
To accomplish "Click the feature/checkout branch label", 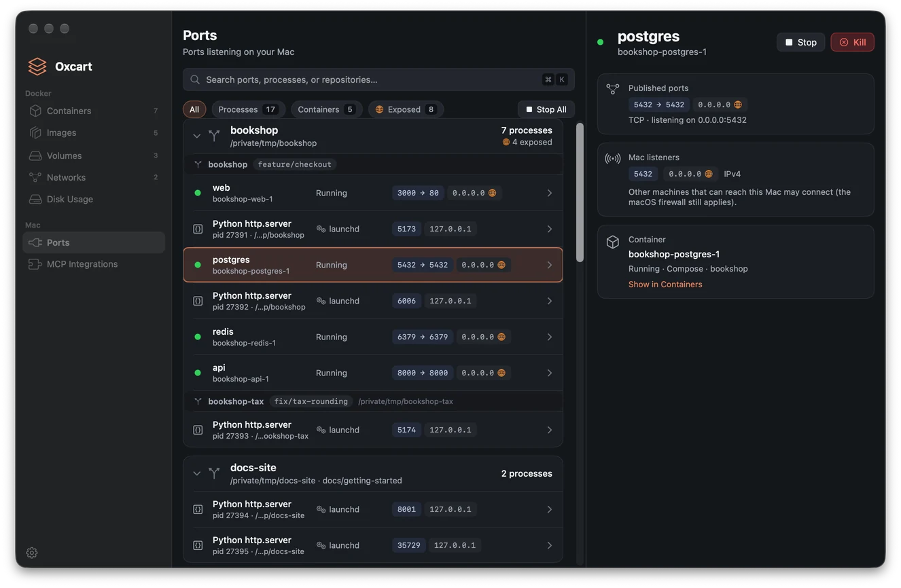I will coord(295,164).
